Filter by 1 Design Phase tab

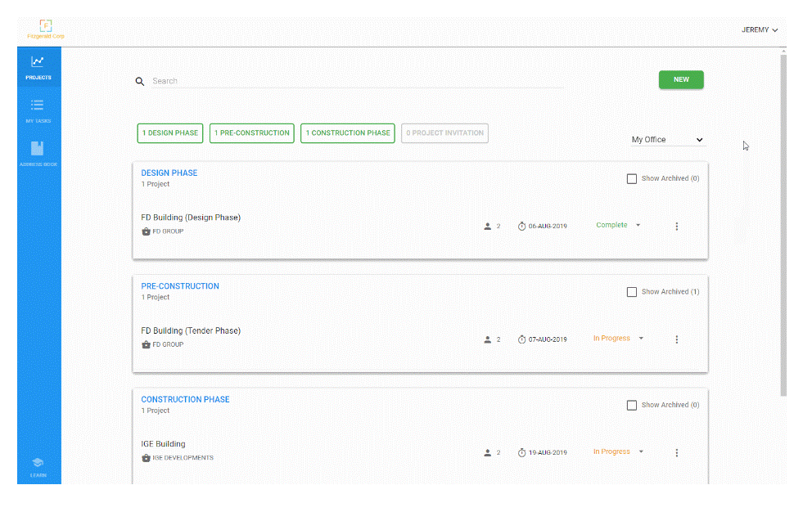(x=170, y=133)
